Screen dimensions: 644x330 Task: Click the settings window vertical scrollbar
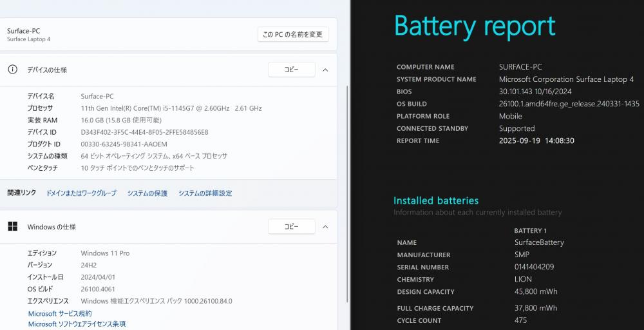pyautogui.click(x=348, y=193)
